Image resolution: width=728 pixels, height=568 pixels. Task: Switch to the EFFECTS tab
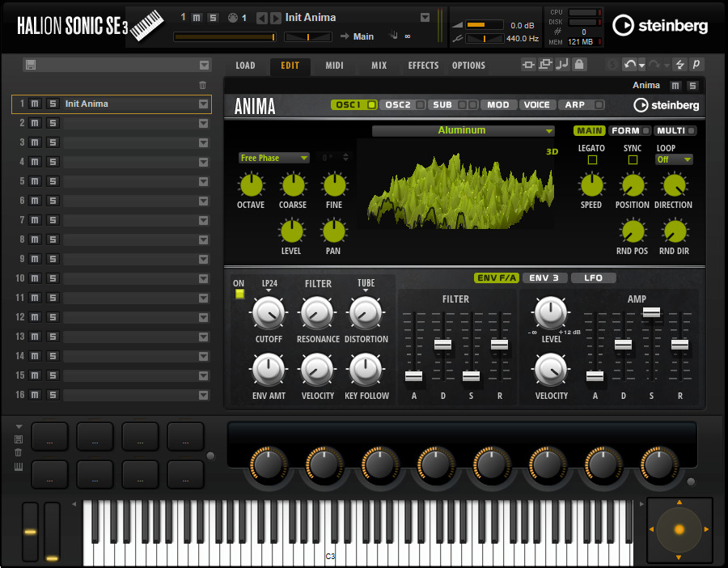pos(423,66)
